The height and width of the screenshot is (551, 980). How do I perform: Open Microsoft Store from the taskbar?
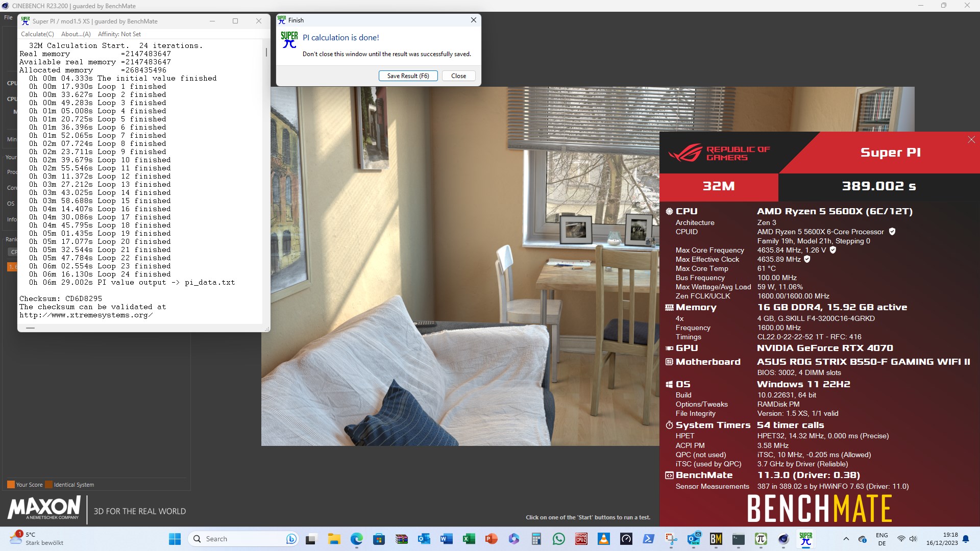point(379,539)
